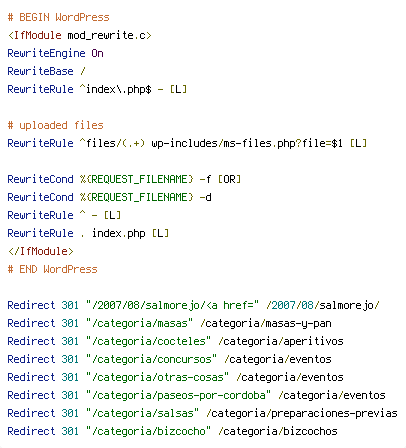The width and height of the screenshot is (406, 448).
Task: Click the 'otras-cosas' redirect line
Action: [x=175, y=377]
